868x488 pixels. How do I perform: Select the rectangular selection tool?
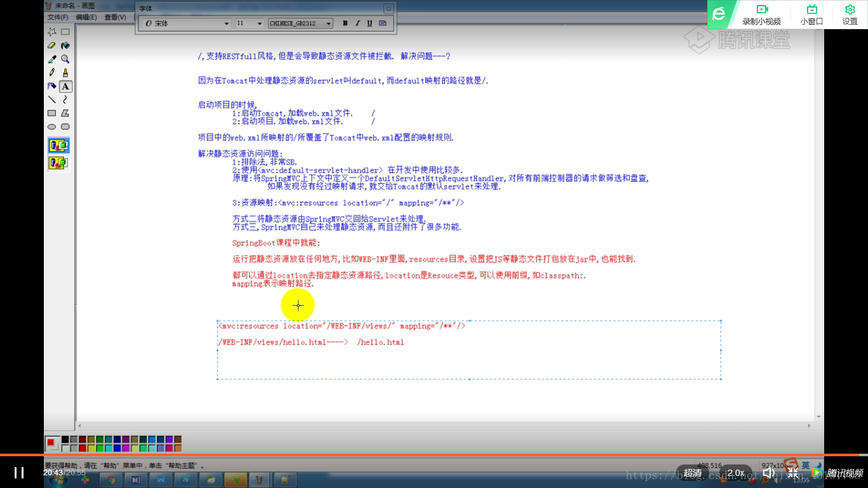65,32
